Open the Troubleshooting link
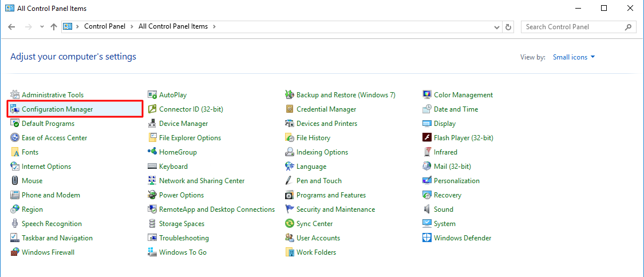The height and width of the screenshot is (277, 644). [184, 238]
